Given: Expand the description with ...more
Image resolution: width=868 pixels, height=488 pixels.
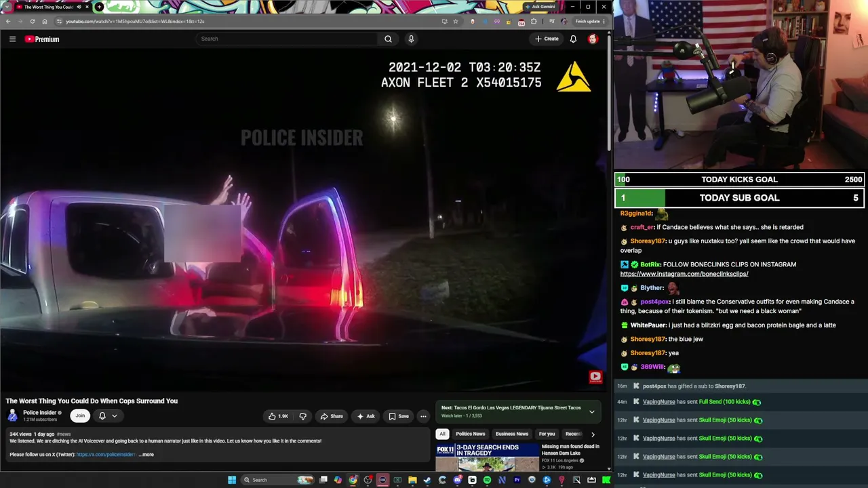Looking at the screenshot, I should tap(146, 455).
